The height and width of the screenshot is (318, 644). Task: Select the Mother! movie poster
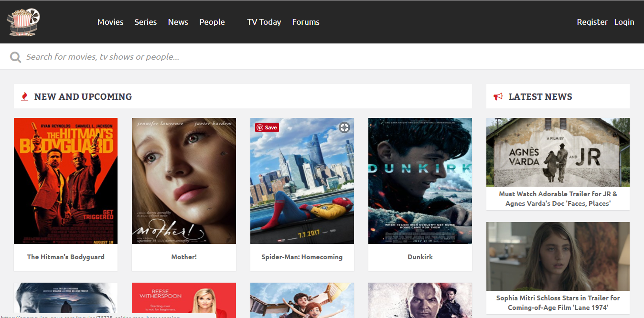coord(184,181)
